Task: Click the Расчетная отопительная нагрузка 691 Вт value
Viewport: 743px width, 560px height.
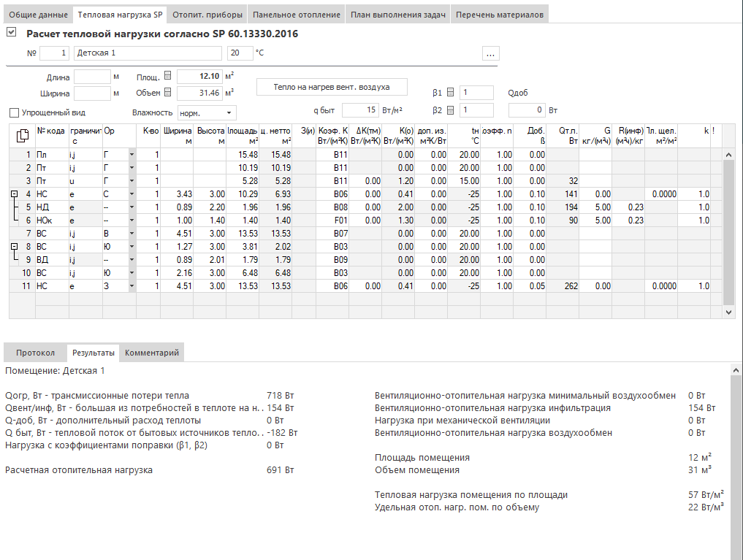Action: pyautogui.click(x=280, y=470)
